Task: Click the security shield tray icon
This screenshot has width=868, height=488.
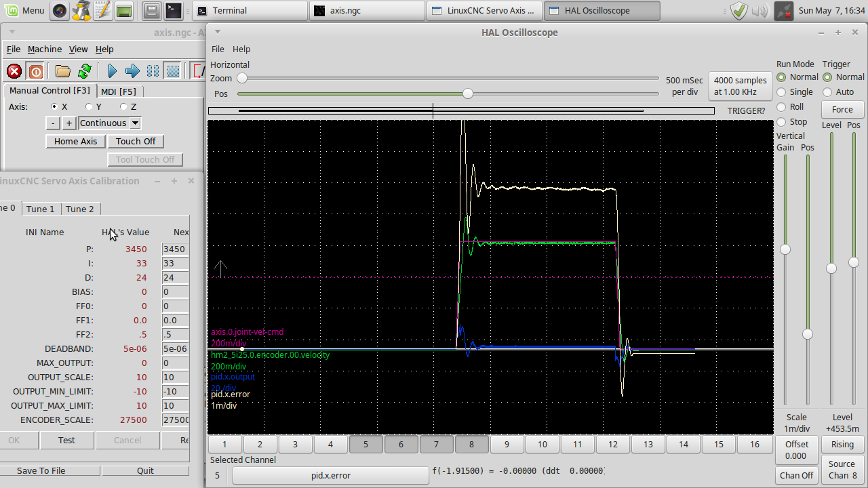Action: [x=739, y=11]
